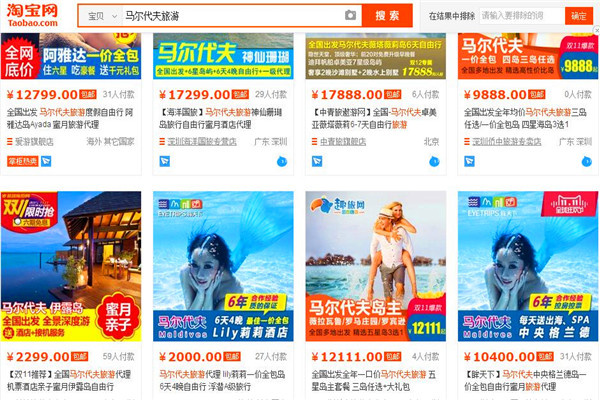Click the 确定 button
The height and width of the screenshot is (400, 600).
[x=579, y=16]
